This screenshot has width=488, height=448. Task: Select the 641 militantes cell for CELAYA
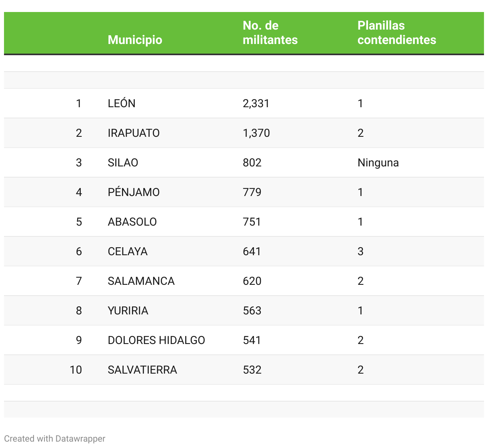click(252, 251)
